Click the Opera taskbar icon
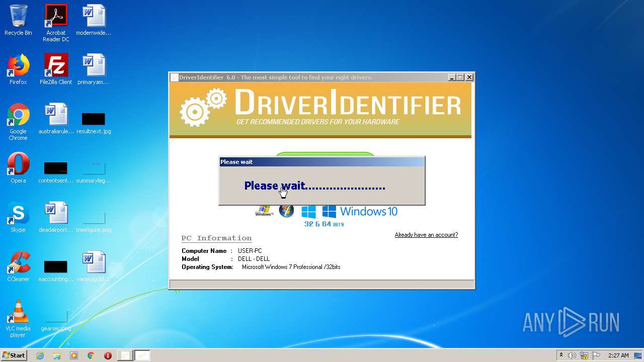 [x=108, y=355]
